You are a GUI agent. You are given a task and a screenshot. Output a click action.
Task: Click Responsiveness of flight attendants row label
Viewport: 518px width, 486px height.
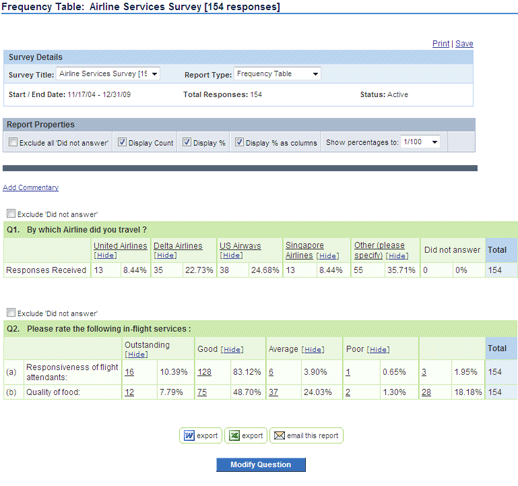(72, 372)
